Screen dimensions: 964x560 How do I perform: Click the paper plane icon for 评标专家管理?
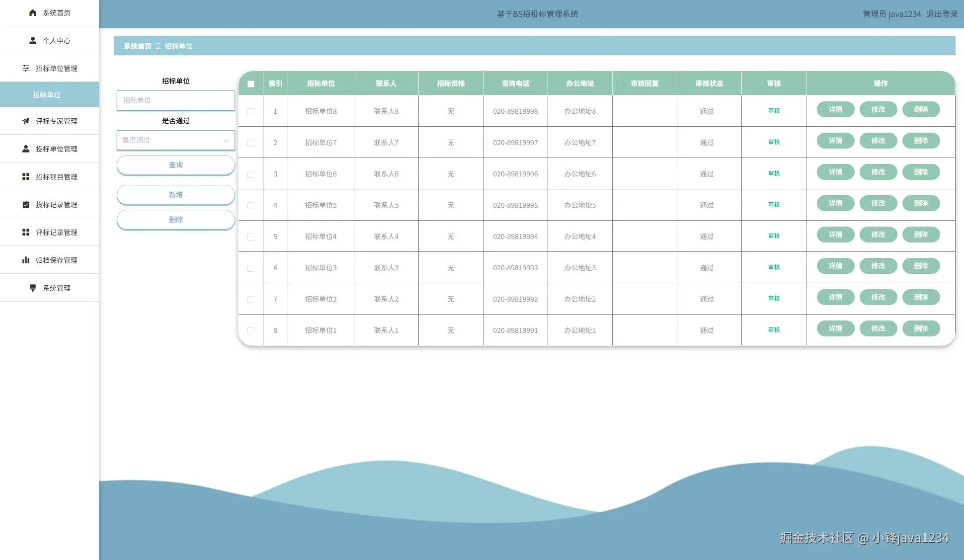click(26, 121)
